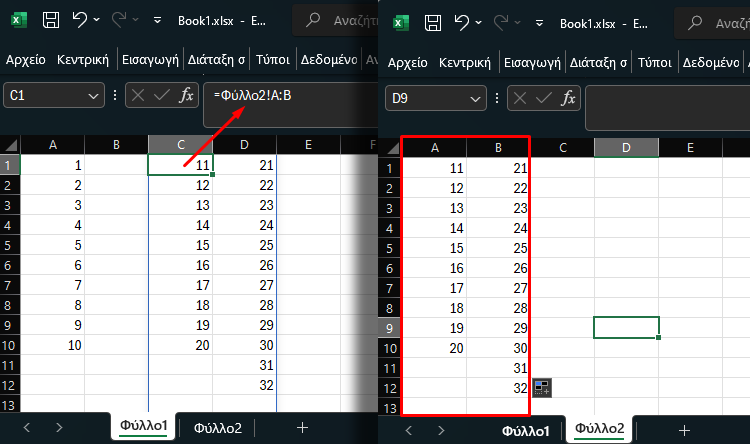Select column B header in right window
The height and width of the screenshot is (444, 750).
(x=498, y=147)
